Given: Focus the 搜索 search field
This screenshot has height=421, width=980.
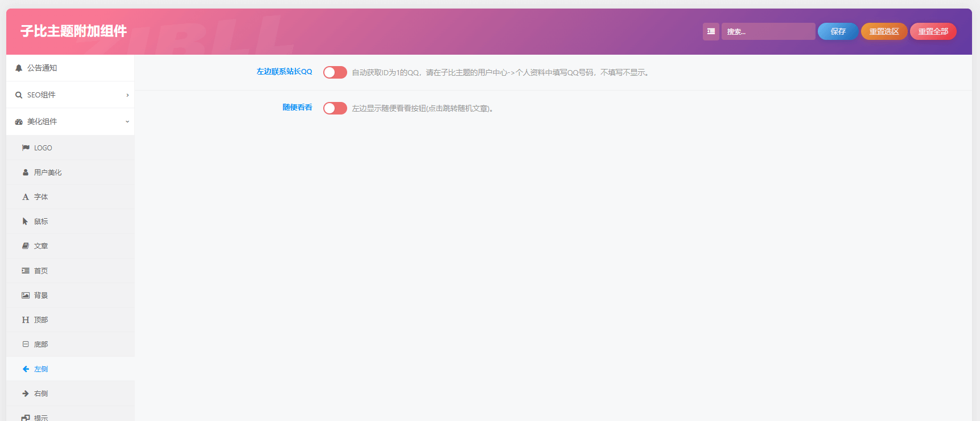Looking at the screenshot, I should 768,31.
